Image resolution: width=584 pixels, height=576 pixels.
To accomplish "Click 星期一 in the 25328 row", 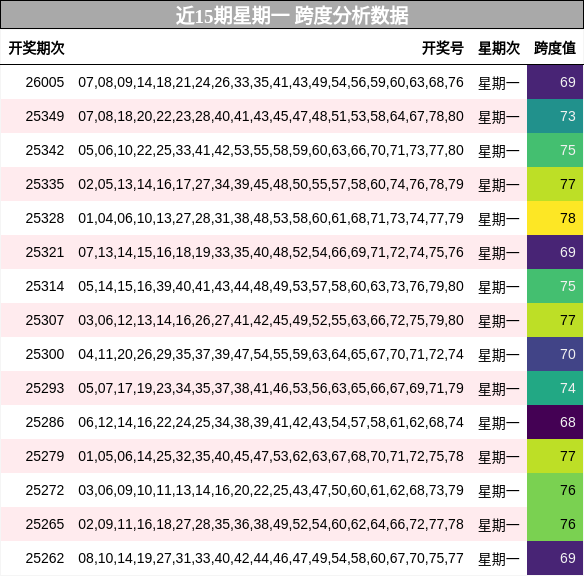I will pos(499,219).
